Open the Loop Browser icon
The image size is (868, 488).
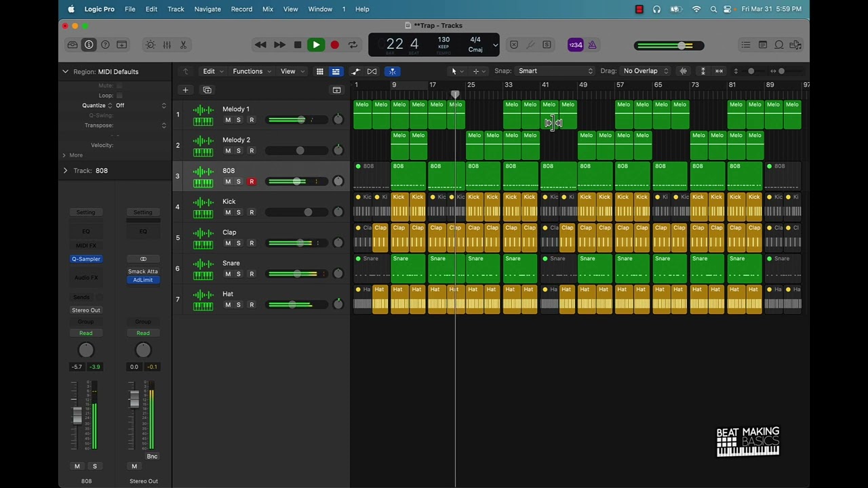779,45
